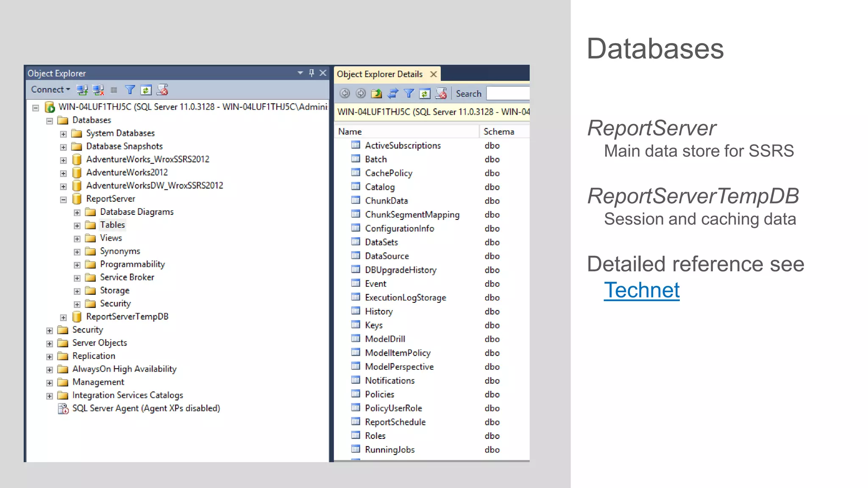Sort by the Schema column header
The width and height of the screenshot is (868, 488).
(505, 132)
